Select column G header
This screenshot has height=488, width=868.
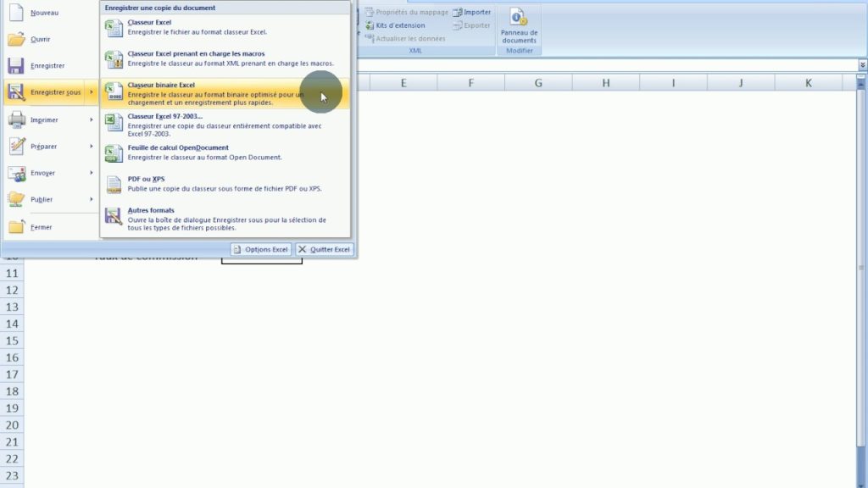point(538,83)
